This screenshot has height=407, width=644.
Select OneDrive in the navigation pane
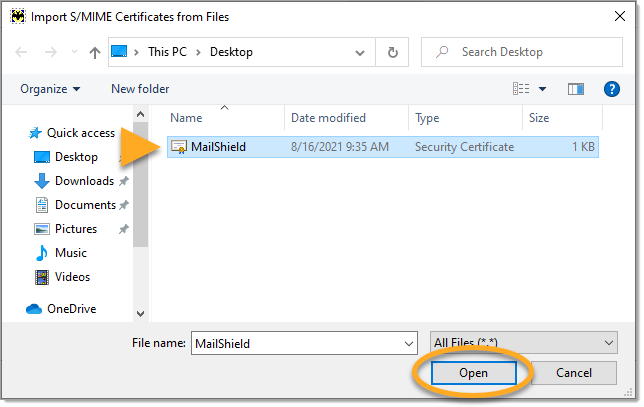tap(71, 309)
